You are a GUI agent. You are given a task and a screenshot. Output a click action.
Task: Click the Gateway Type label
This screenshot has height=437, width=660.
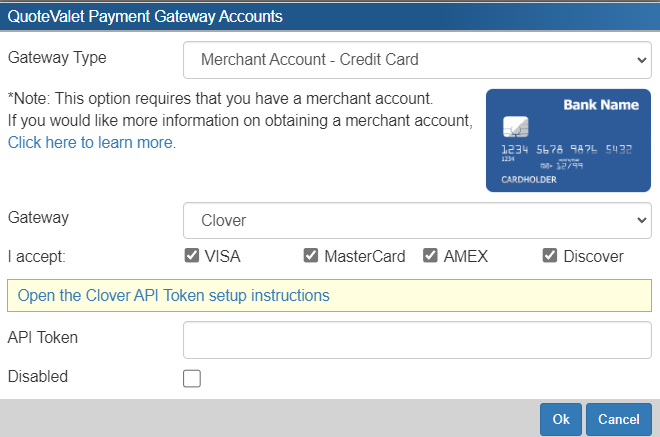click(57, 58)
